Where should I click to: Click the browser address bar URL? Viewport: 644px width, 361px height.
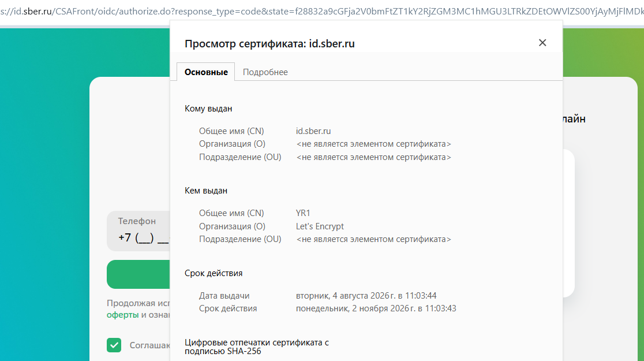tap(322, 11)
